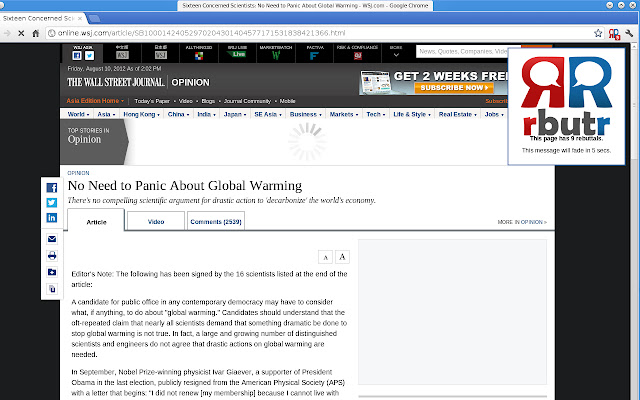Switch to the Video tab
The width and height of the screenshot is (640, 400).
(x=158, y=221)
